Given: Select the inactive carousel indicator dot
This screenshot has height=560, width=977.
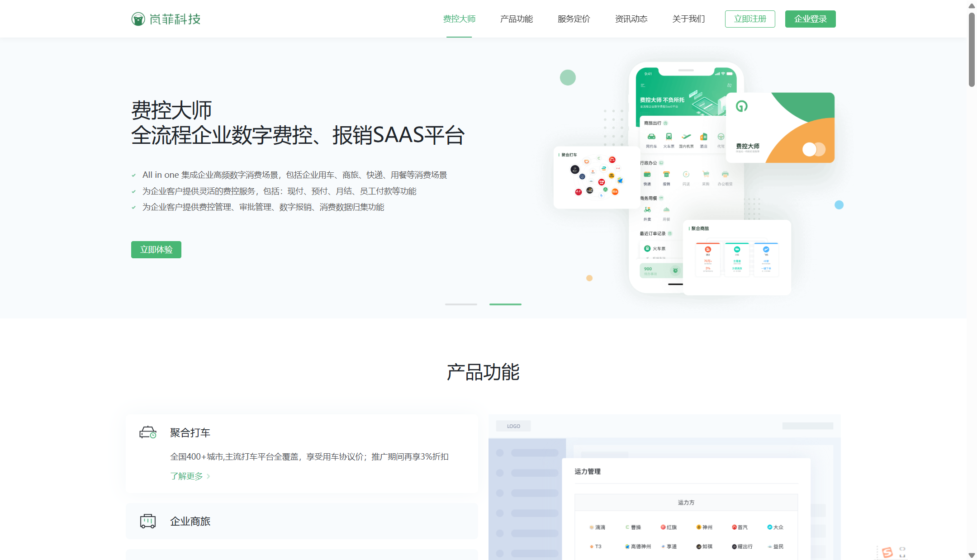Looking at the screenshot, I should click(x=460, y=304).
